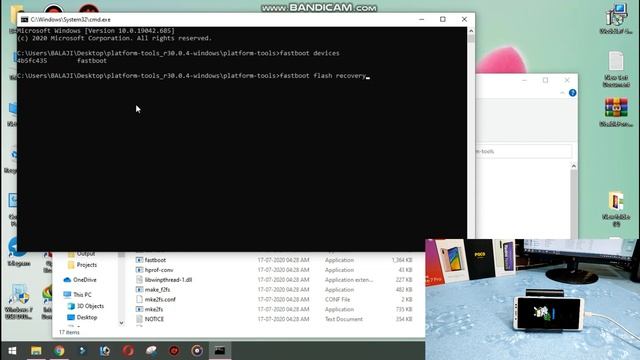Click the top-right desktop installer shortcut
The width and height of the screenshot is (640, 360).
point(616,19)
